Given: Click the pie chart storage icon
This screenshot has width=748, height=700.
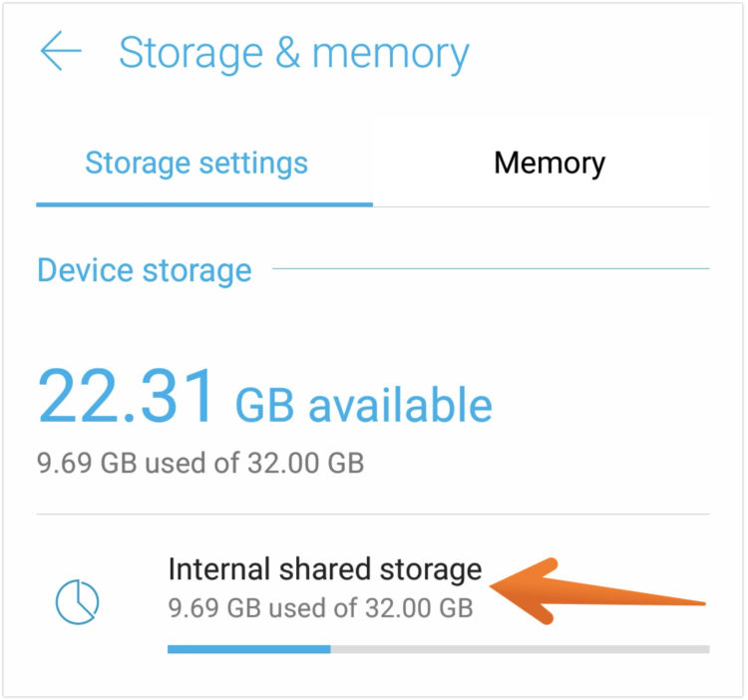Looking at the screenshot, I should click(x=77, y=600).
